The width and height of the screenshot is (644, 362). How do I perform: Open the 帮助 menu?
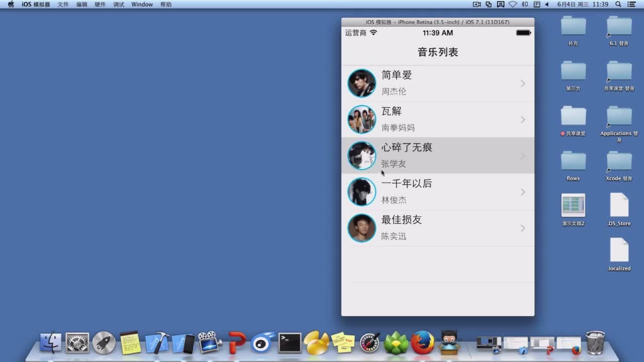[166, 5]
